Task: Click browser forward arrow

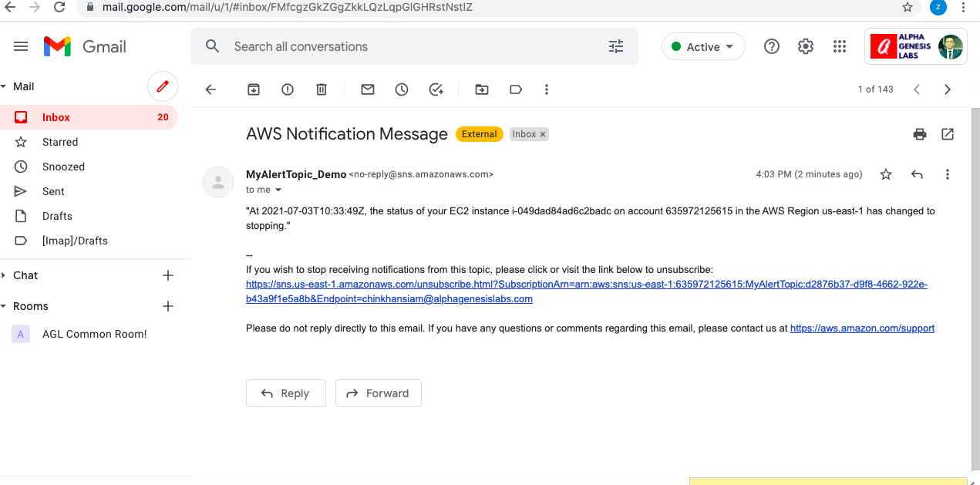Action: click(34, 7)
